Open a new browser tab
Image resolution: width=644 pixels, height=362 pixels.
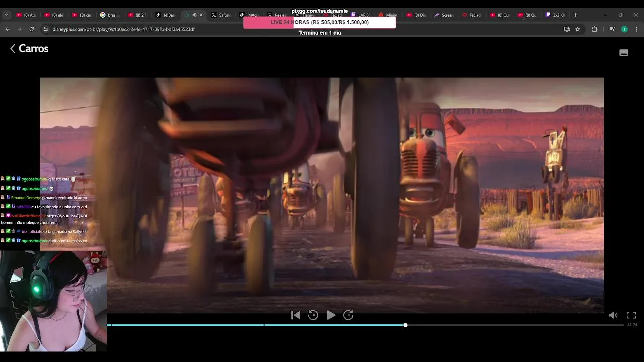(575, 15)
